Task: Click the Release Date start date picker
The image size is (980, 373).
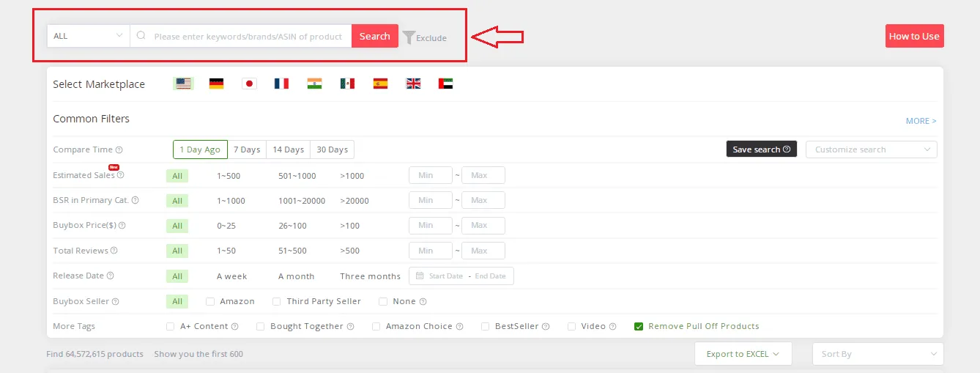Action: pos(445,276)
